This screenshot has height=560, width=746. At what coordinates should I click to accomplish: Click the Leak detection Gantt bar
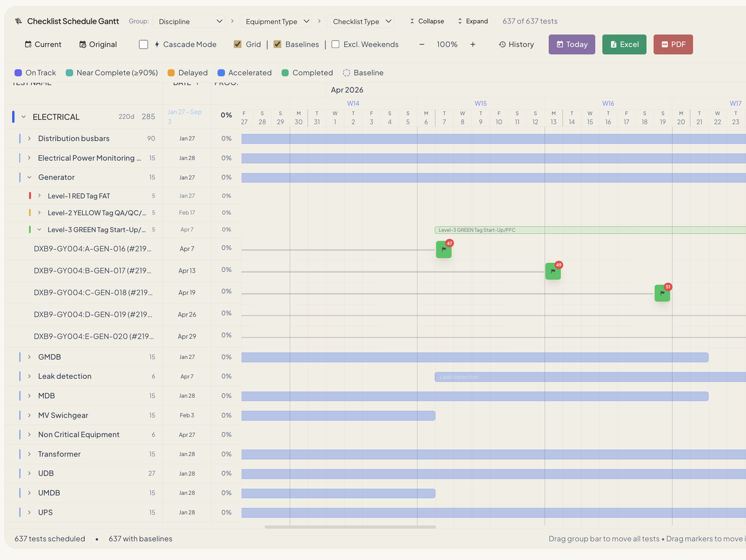coord(590,377)
